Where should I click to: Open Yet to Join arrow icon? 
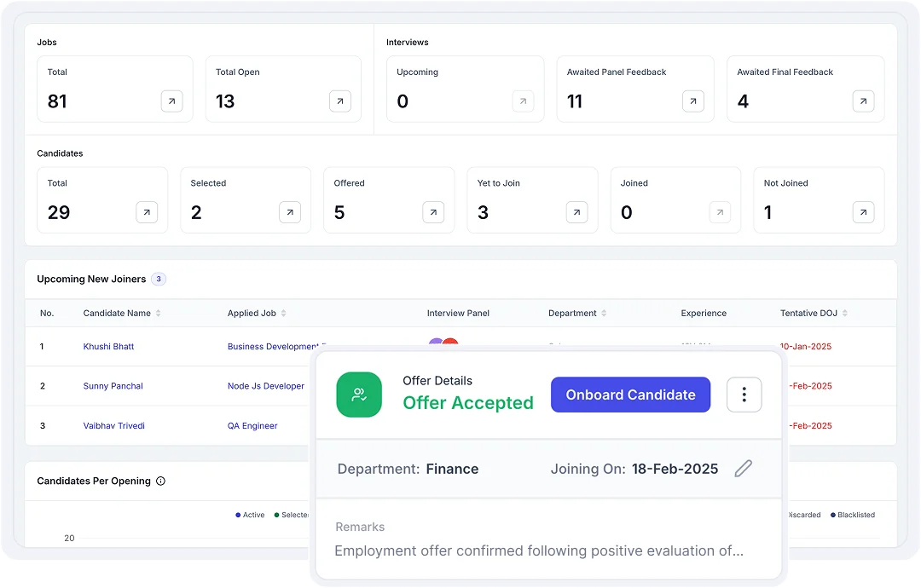tap(576, 212)
